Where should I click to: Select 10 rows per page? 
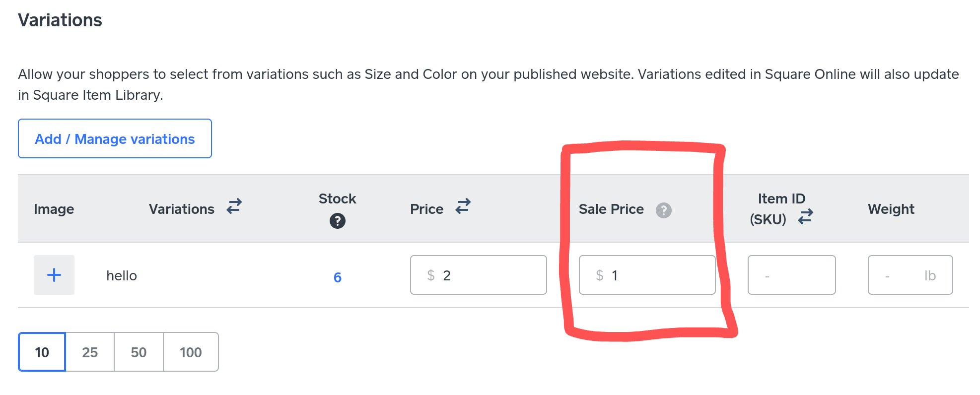[x=42, y=352]
